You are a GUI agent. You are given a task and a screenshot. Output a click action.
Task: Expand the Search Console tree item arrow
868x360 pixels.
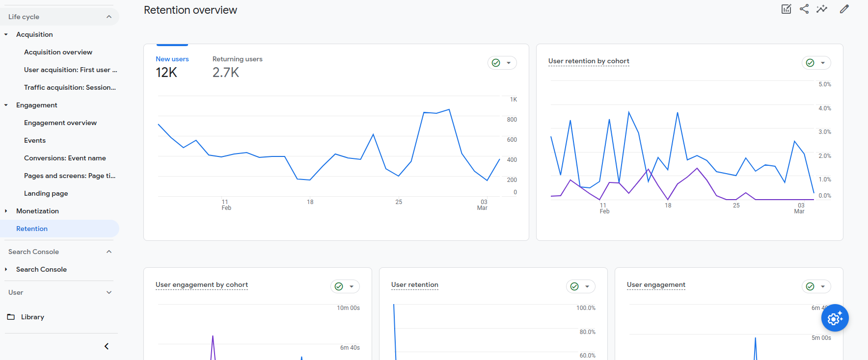coord(6,269)
